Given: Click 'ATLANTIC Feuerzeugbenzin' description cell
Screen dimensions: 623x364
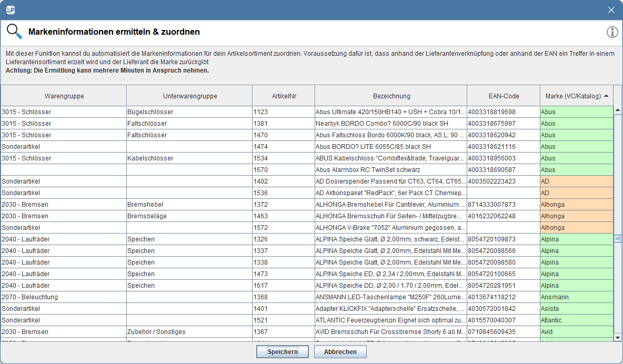Looking at the screenshot, I should tap(391, 320).
